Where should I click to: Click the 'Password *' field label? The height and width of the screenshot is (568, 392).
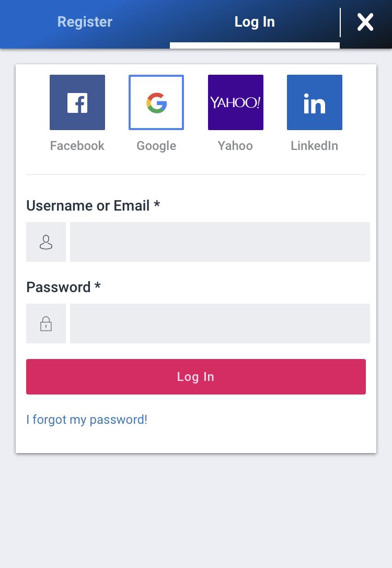[x=63, y=287]
